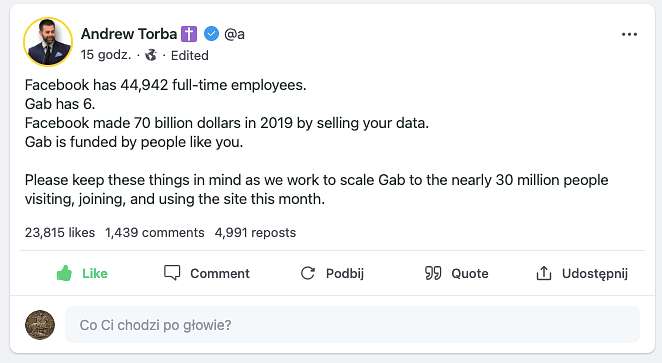Show the 23,815 likes list
Screen dimensions: 662x363
pyautogui.click(x=60, y=233)
